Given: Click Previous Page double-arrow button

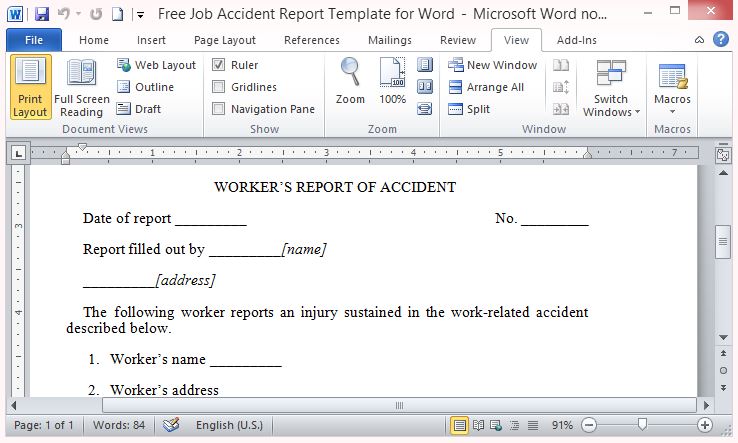Looking at the screenshot, I should (723, 353).
